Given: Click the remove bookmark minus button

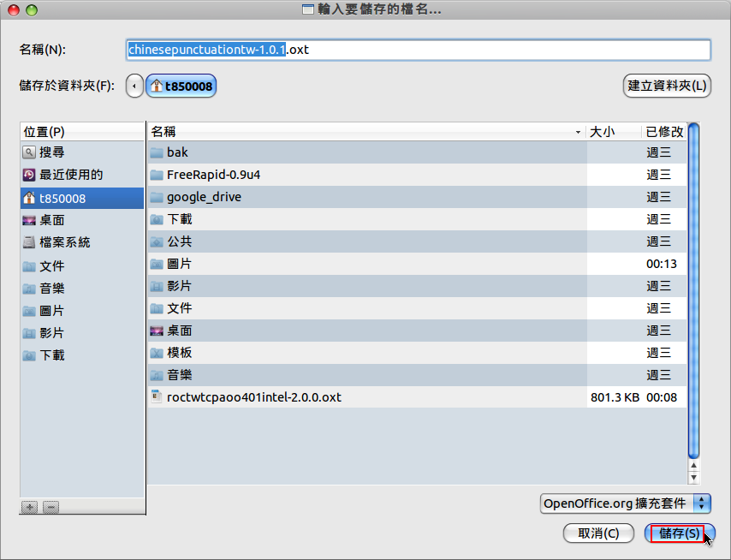Looking at the screenshot, I should pyautogui.click(x=51, y=507).
